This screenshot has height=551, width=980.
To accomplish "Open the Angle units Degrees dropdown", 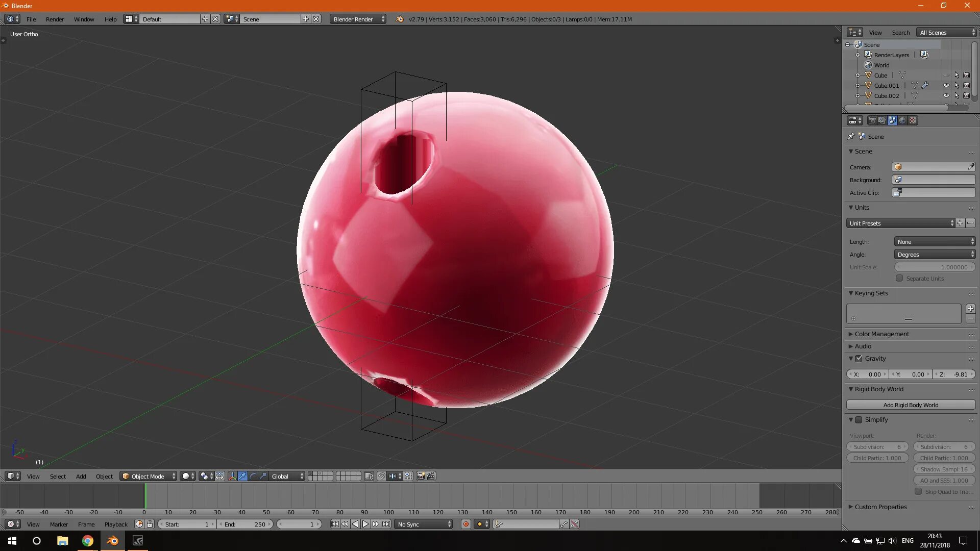I will point(935,255).
